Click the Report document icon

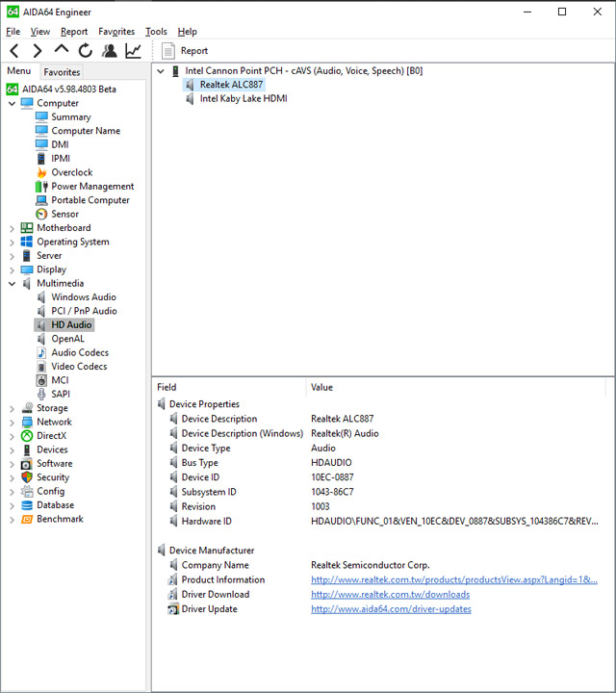[x=167, y=51]
